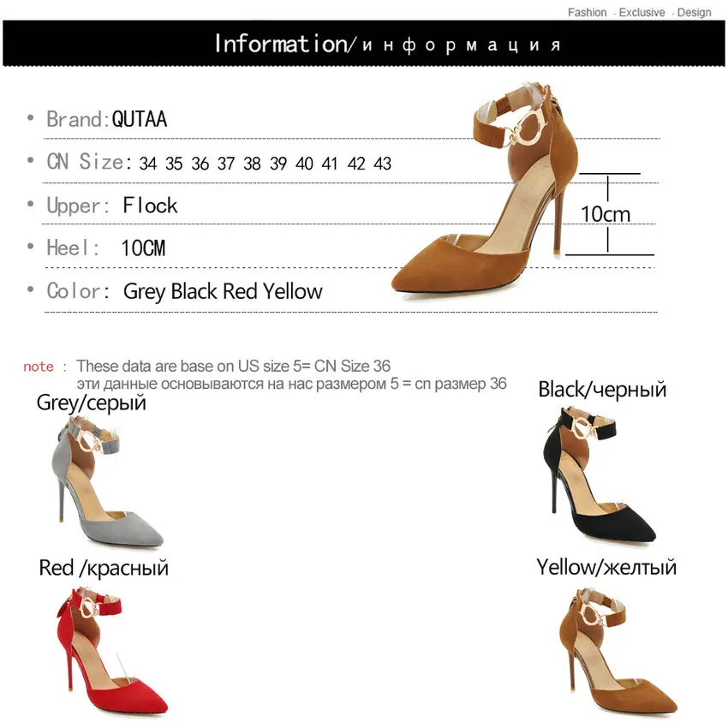The height and width of the screenshot is (728, 728).
Task: Click the small yellow shoe image at bottom right
Action: 618,650
